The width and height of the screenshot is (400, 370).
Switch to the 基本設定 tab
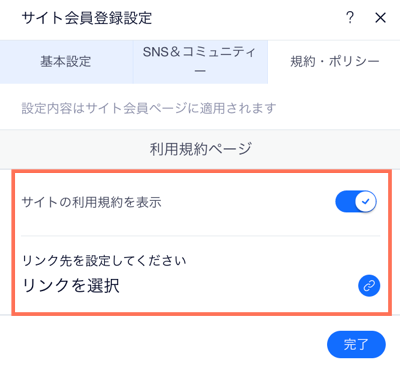[66, 62]
